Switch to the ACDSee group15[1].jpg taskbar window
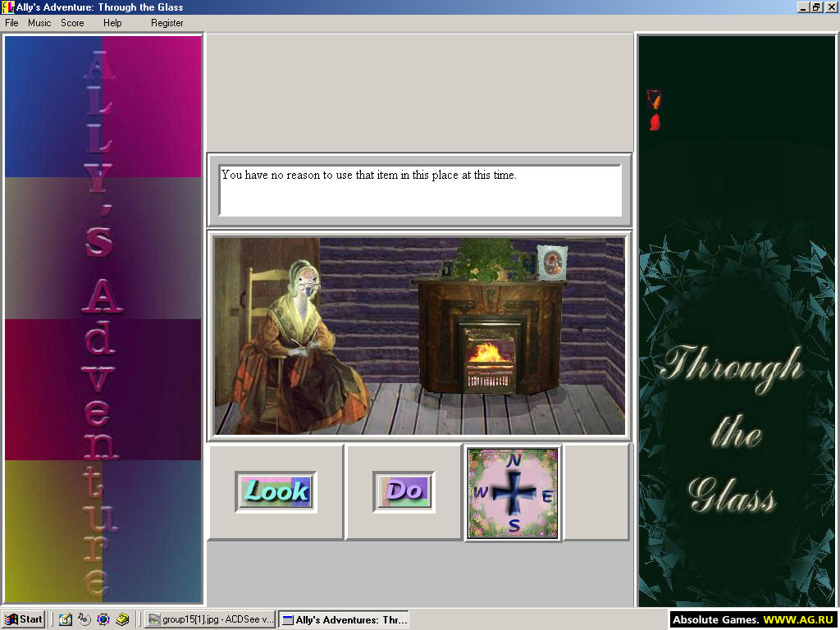The height and width of the screenshot is (630, 840). click(211, 619)
